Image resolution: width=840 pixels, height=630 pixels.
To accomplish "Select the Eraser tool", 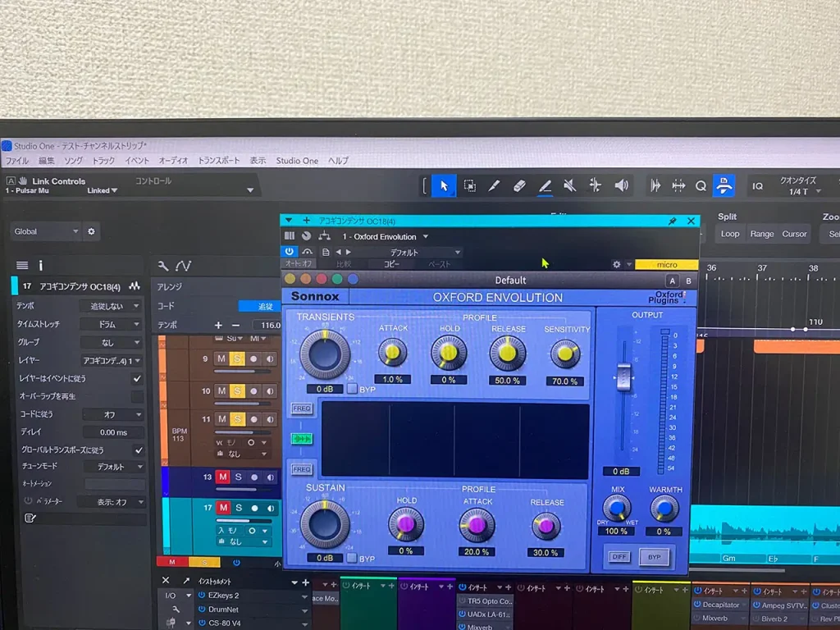I will [x=518, y=186].
